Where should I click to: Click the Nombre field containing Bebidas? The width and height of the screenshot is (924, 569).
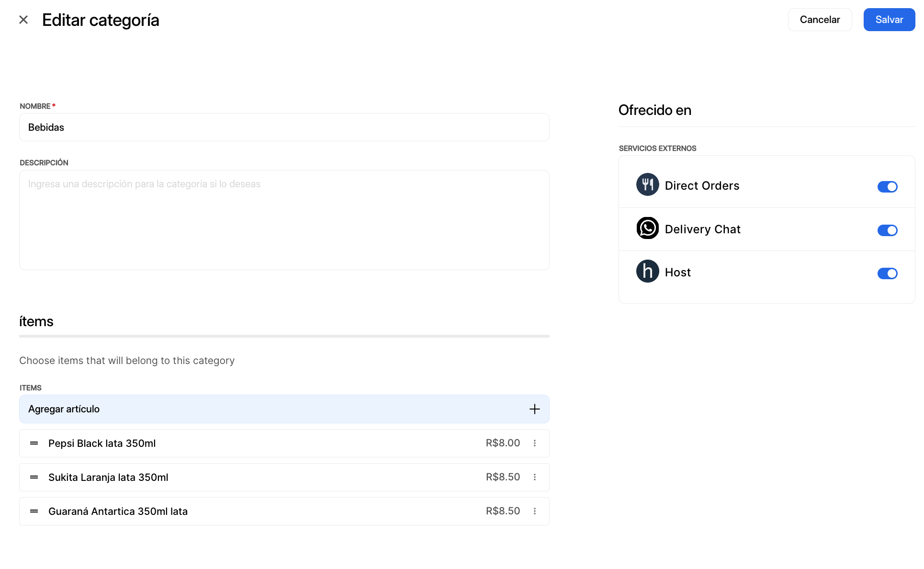pos(284,127)
